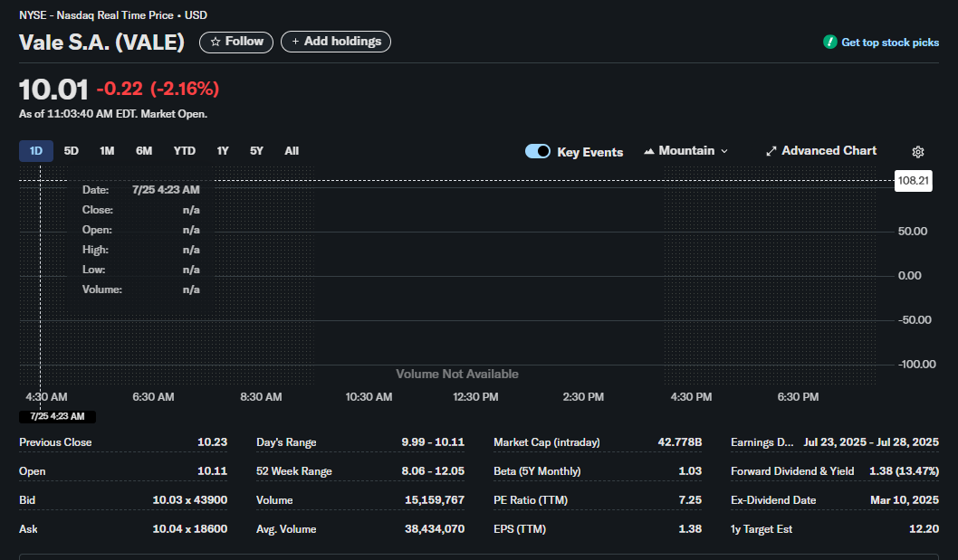The image size is (958, 560).
Task: Click the plus icon in Add holdings
Action: click(x=295, y=42)
